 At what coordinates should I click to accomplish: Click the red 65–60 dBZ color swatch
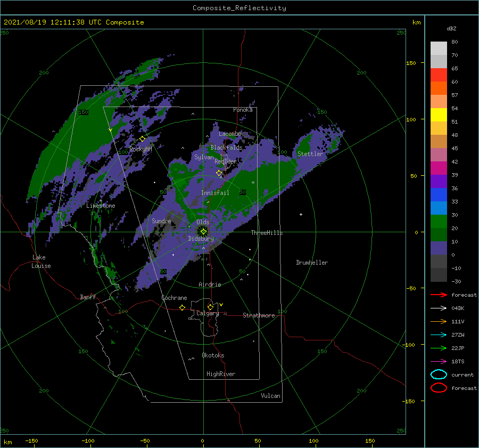[x=439, y=75]
